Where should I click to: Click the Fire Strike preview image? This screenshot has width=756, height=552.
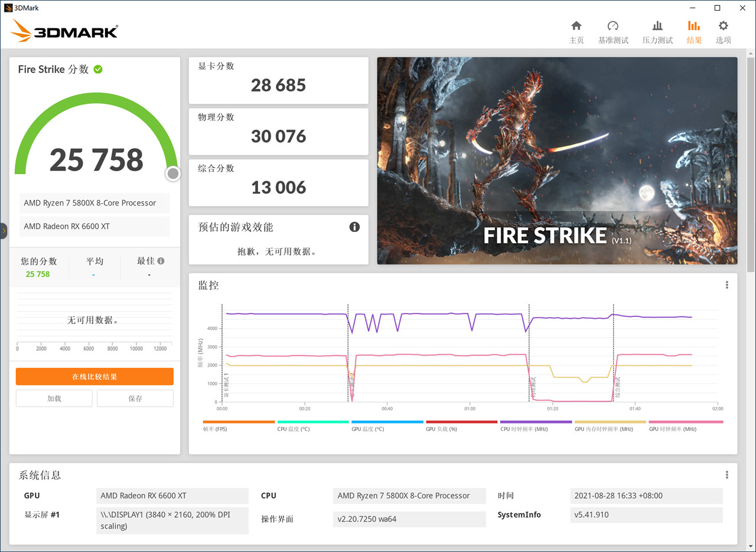(x=556, y=159)
